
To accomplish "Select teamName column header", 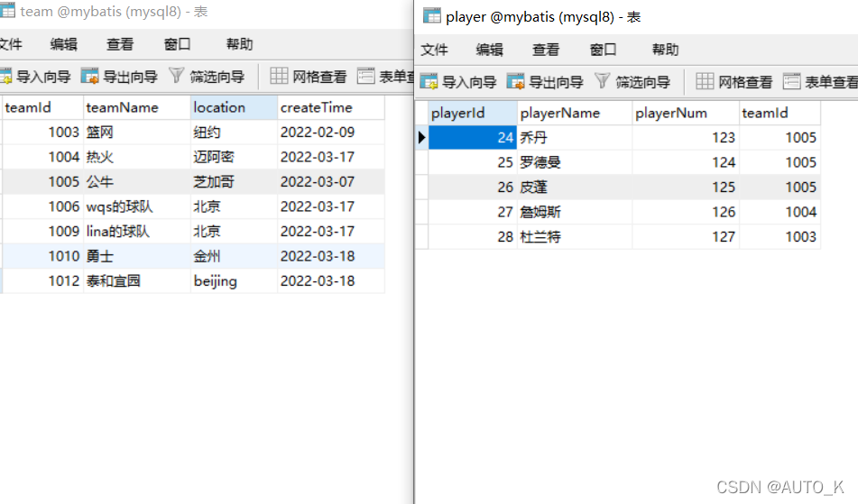I will [137, 107].
